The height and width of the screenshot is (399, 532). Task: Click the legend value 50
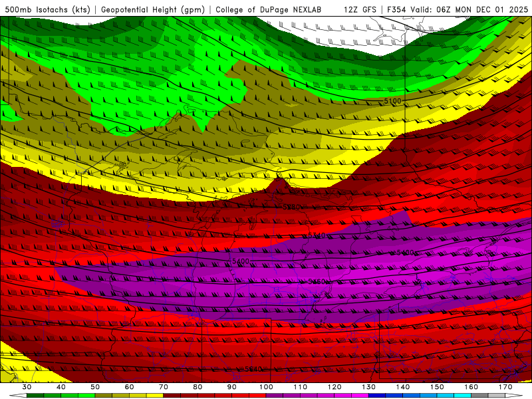tap(95, 387)
